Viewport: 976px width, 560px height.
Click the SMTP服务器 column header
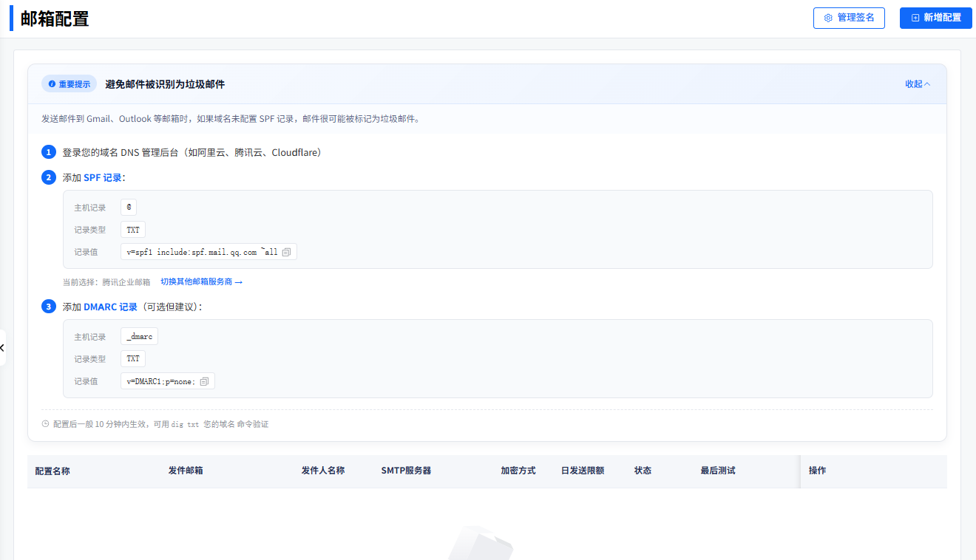coord(406,471)
